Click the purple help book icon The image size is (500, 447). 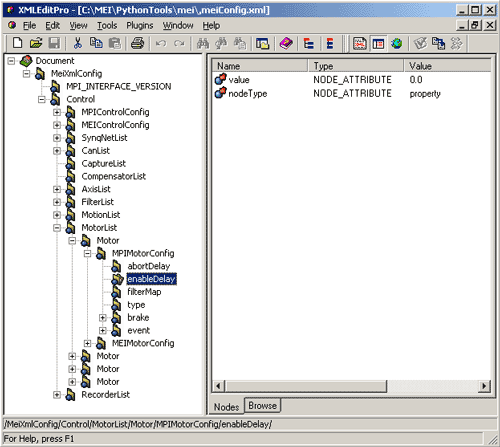(x=286, y=43)
